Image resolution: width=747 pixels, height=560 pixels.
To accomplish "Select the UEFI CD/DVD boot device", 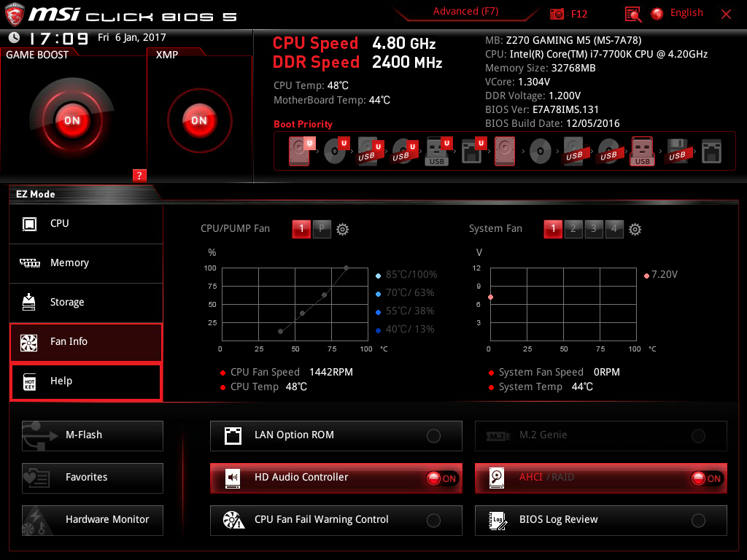I will click(336, 152).
